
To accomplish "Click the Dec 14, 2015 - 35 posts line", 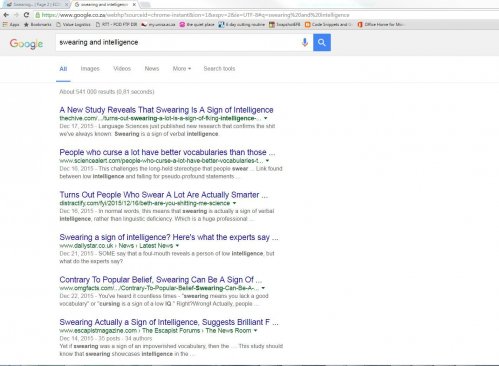I will pyautogui.click(x=106, y=338).
